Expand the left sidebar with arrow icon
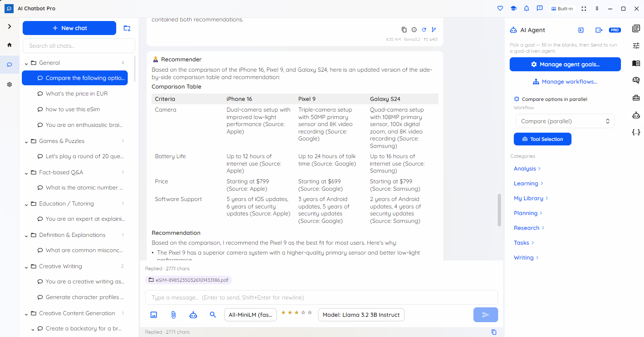 [x=9, y=26]
